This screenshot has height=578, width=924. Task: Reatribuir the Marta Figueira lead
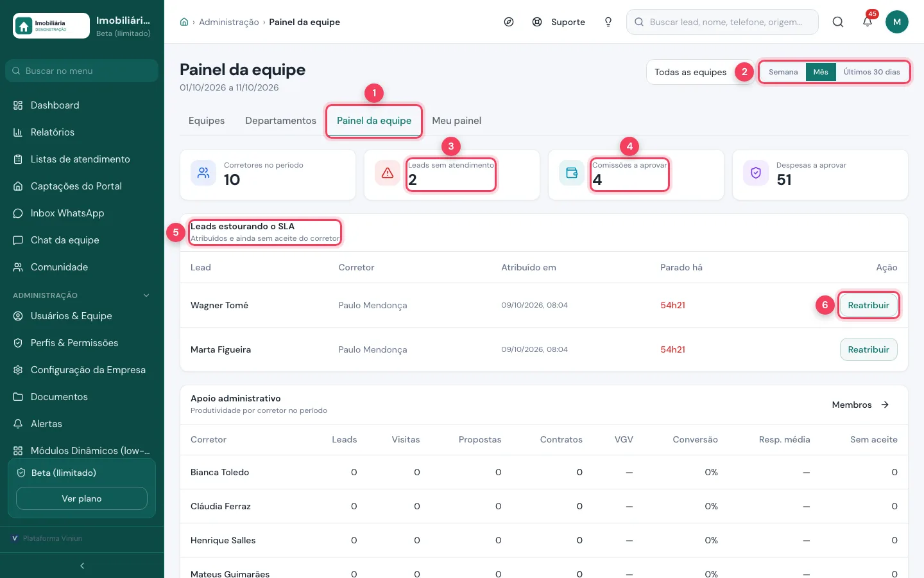pyautogui.click(x=868, y=349)
